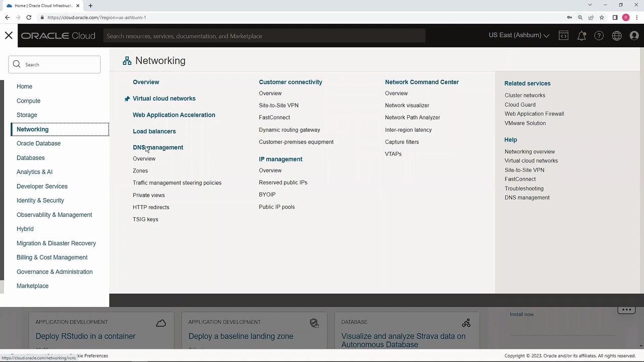Open the Cloud Shell developer tools icon
Viewport: 644px width, 362px height.
[x=563, y=36]
